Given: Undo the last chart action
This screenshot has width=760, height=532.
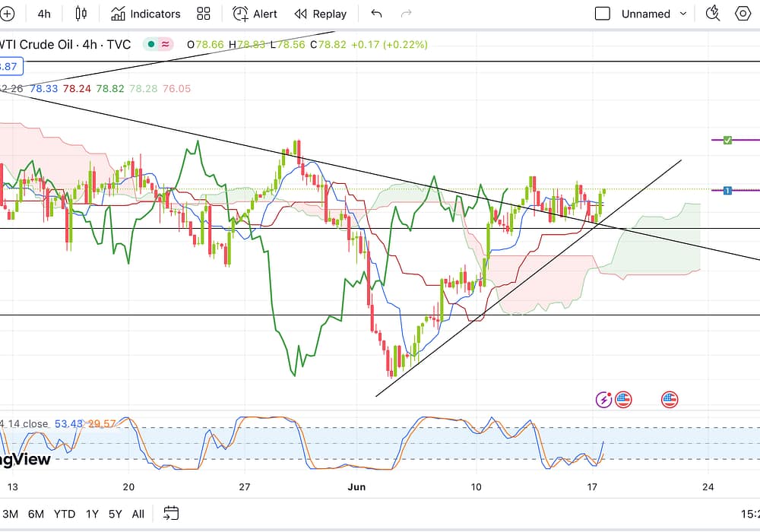Looking at the screenshot, I should (376, 14).
